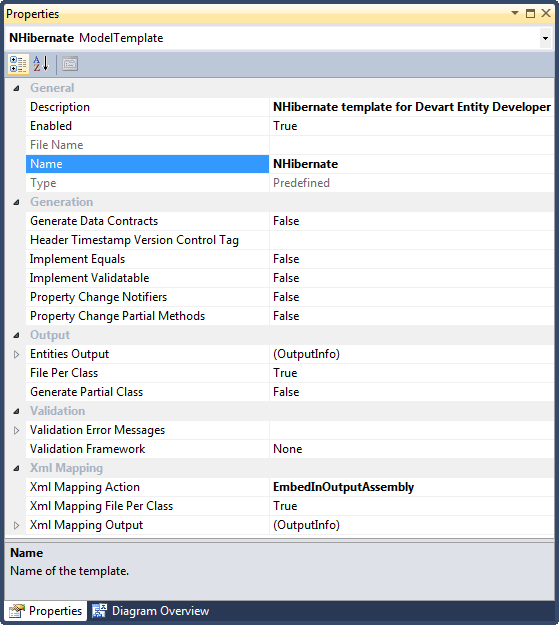559x625 pixels.
Task: Click the empty File Name value field
Action: pyautogui.click(x=411, y=145)
